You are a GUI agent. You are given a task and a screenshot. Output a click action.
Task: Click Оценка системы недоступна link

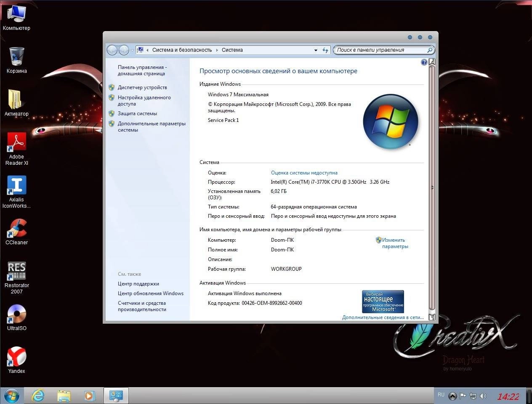(x=304, y=173)
